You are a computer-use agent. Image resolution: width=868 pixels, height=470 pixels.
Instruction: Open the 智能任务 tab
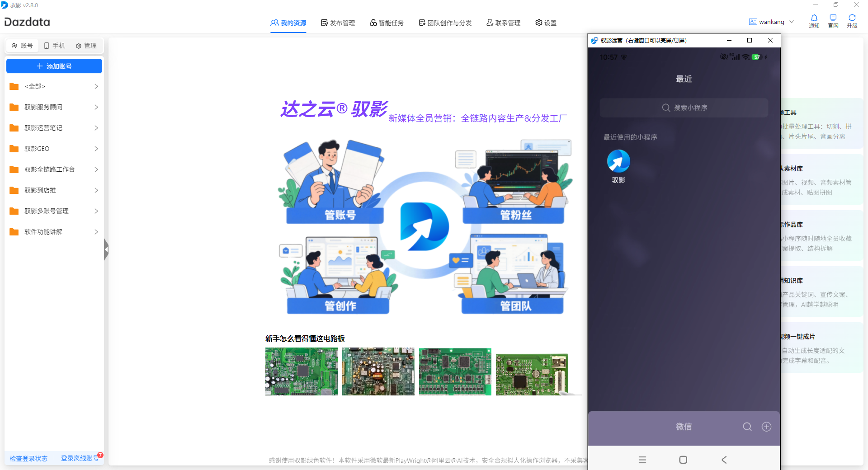tap(387, 23)
